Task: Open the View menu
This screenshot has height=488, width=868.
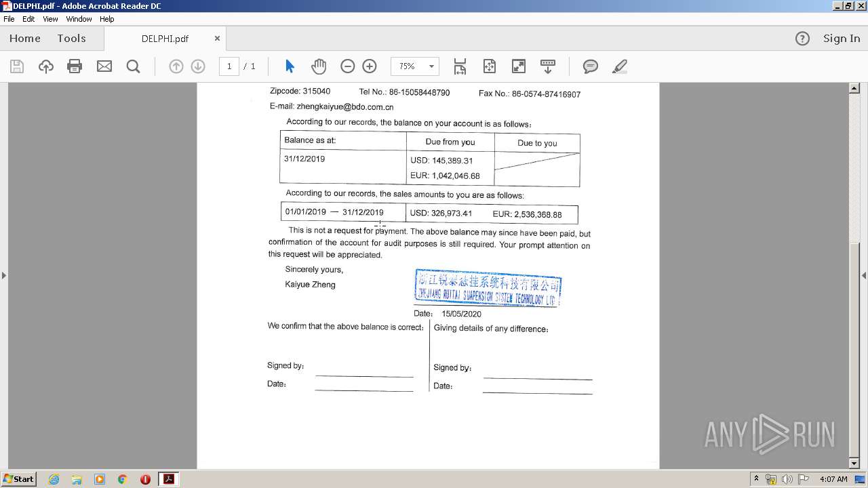Action: tap(50, 19)
